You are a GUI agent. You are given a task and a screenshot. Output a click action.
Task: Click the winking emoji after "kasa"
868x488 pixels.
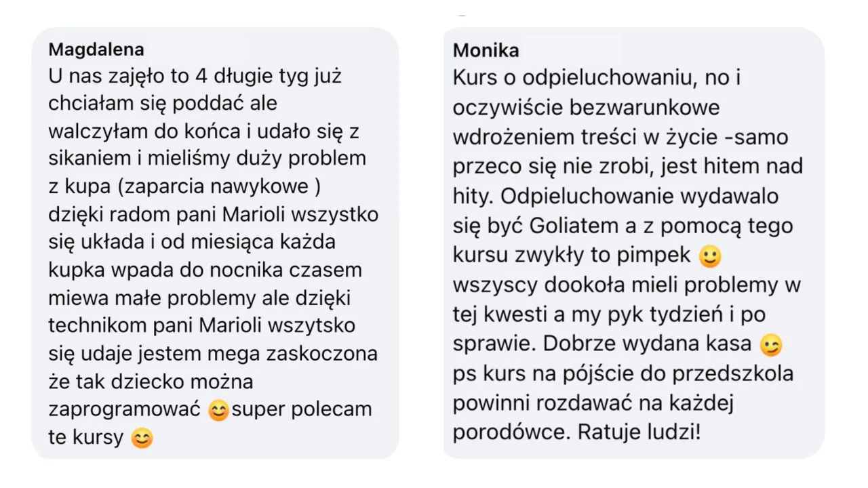pyautogui.click(x=771, y=345)
